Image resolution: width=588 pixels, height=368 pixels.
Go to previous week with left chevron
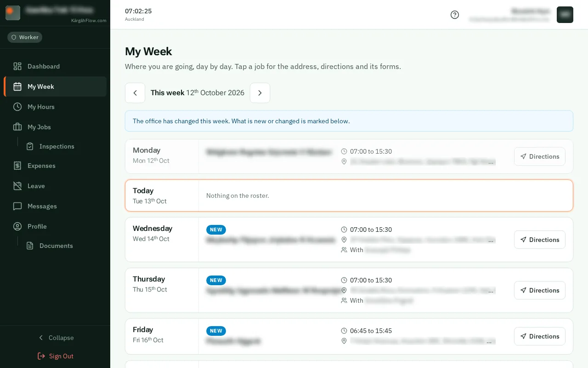(135, 93)
